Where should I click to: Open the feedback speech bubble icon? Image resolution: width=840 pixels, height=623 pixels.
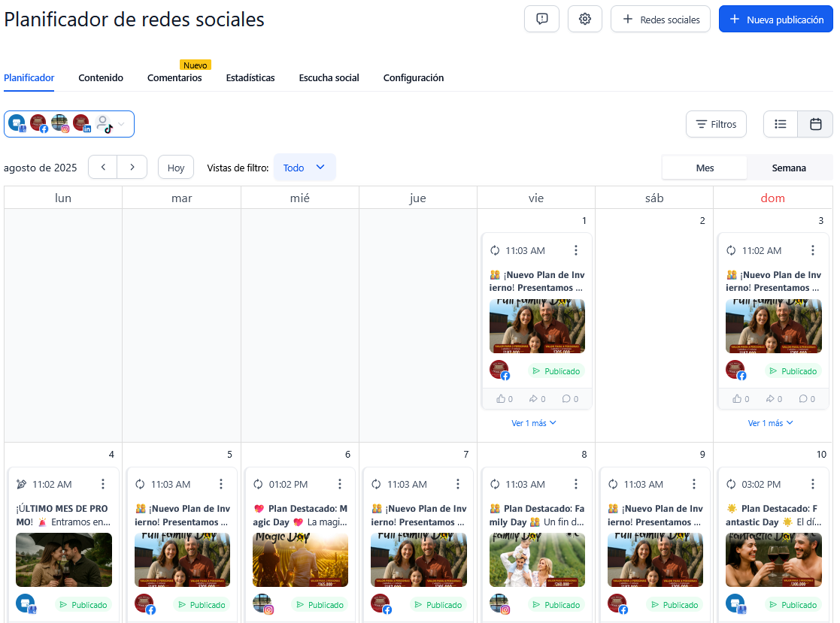(541, 20)
